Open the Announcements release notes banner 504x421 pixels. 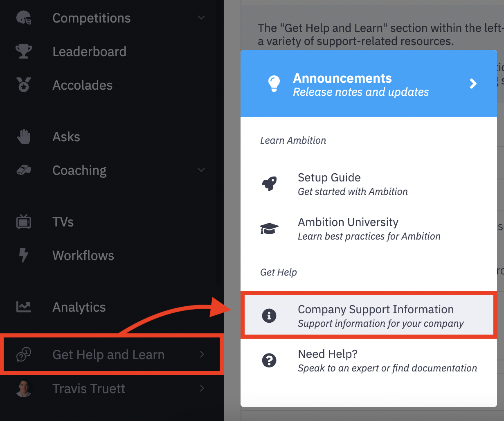(369, 84)
